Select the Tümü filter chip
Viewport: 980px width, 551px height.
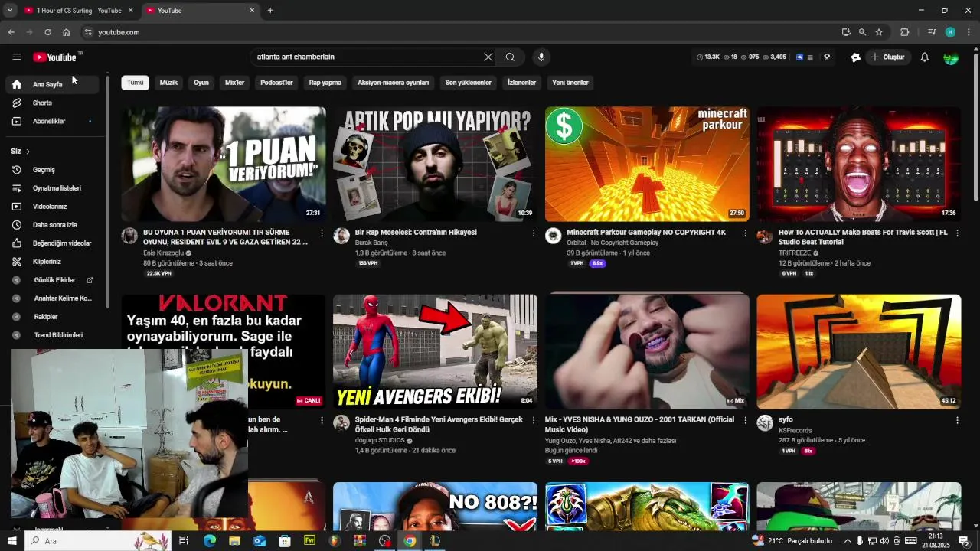coord(136,83)
